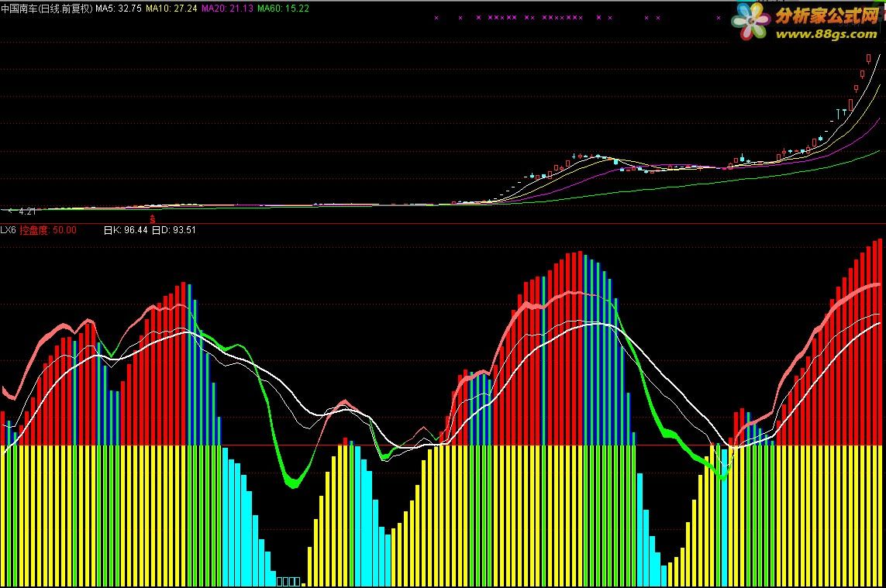Click the stock title 中国南车(日线.前复权)
Screen dimensions: 886x588
47,9
